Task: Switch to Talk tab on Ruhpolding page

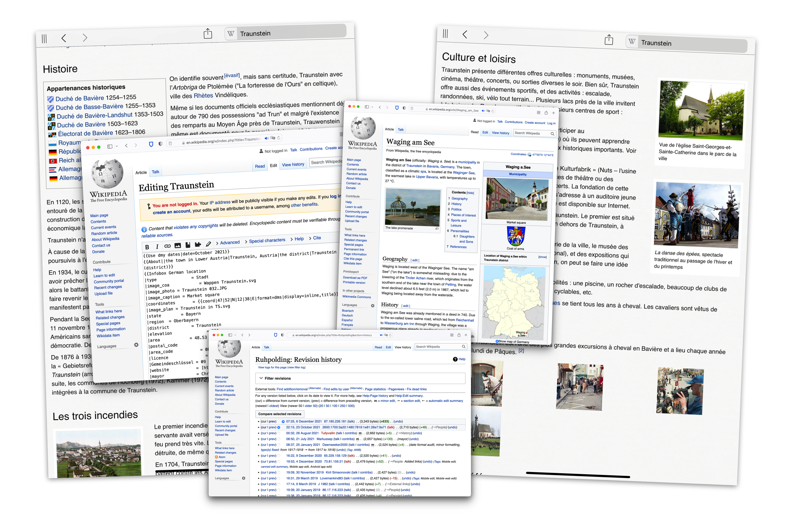Action: 266,347
